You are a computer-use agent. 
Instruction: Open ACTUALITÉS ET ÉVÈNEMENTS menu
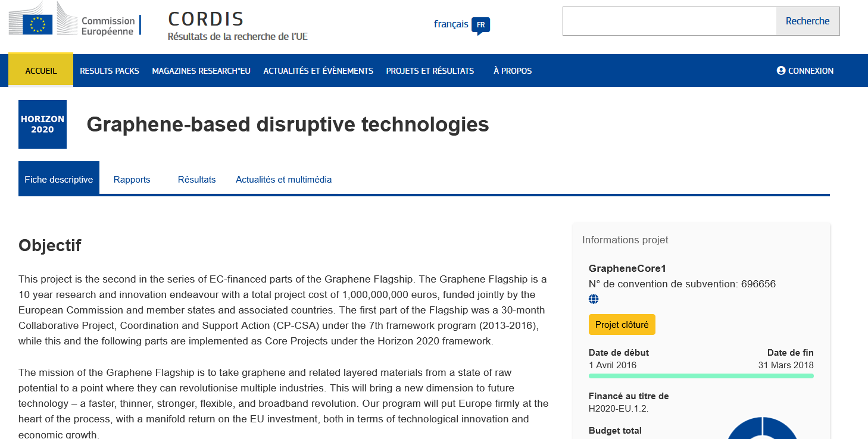(319, 71)
